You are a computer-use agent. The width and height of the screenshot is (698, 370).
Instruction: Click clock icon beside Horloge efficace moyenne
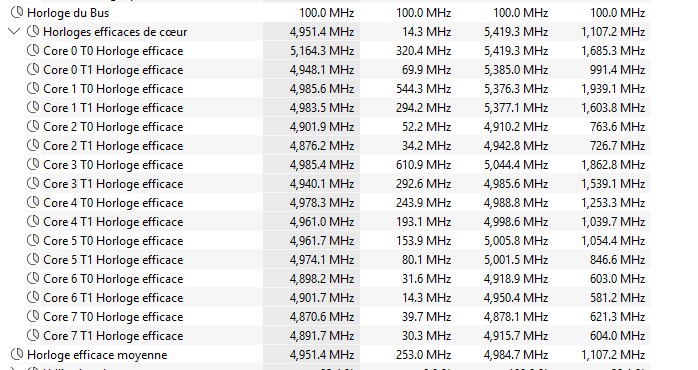[x=17, y=354]
